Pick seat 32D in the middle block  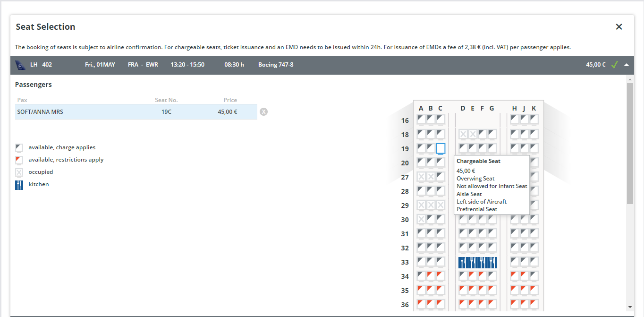pos(463,247)
